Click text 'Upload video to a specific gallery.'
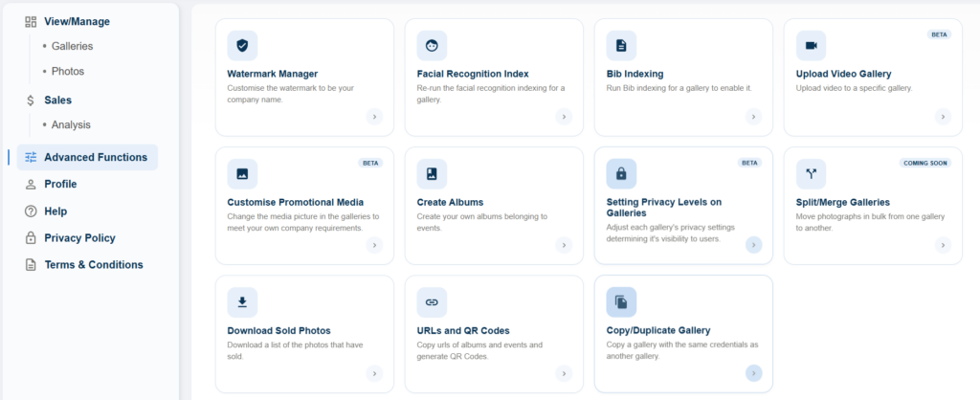 855,88
